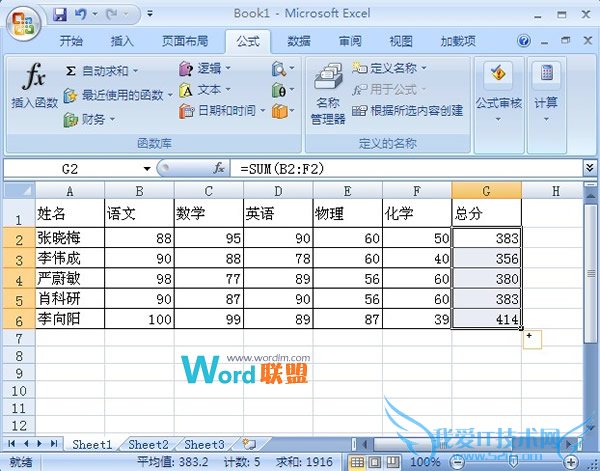This screenshot has height=471, width=600.
Task: Select the Sheet2 worksheet tab
Action: [x=148, y=444]
